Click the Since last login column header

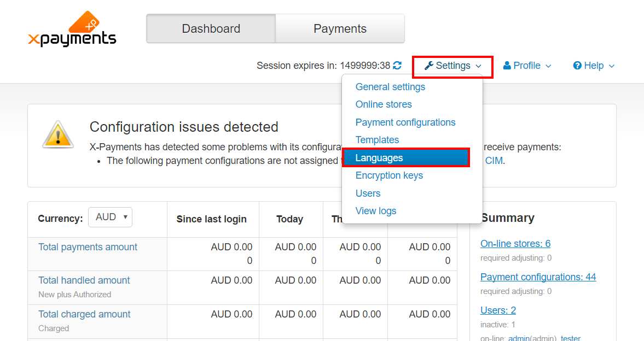pyautogui.click(x=212, y=219)
